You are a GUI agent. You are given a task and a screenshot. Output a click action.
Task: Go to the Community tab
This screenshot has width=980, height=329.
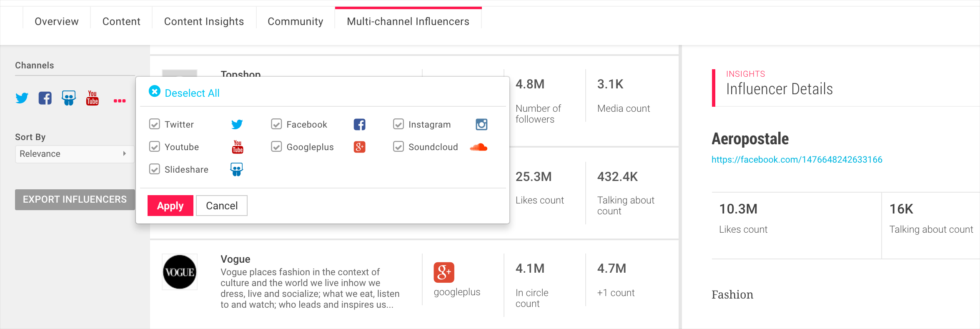(295, 21)
